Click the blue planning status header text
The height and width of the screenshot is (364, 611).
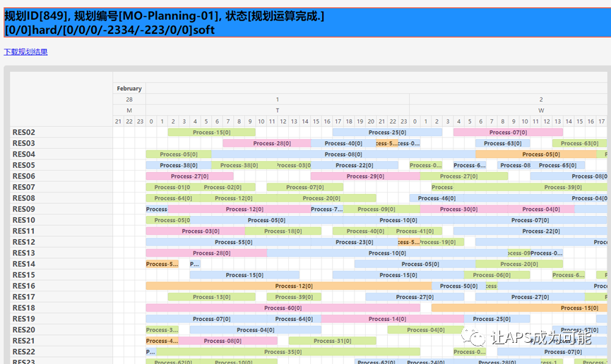click(164, 23)
